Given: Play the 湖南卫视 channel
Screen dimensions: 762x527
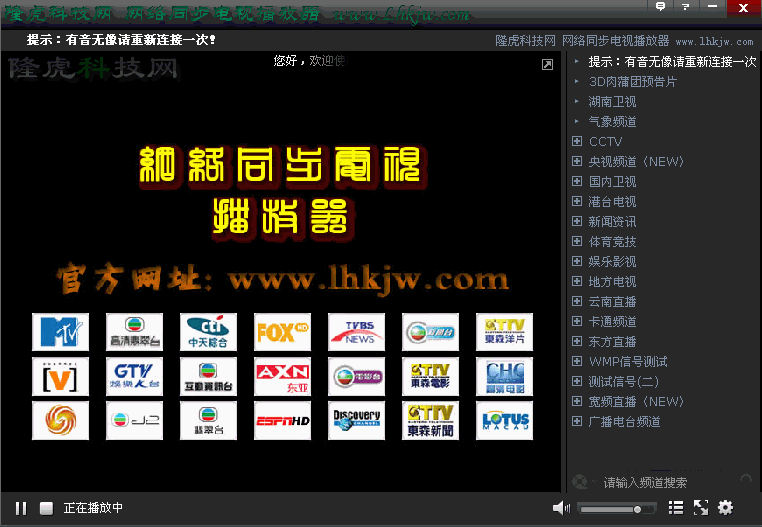Looking at the screenshot, I should 612,102.
